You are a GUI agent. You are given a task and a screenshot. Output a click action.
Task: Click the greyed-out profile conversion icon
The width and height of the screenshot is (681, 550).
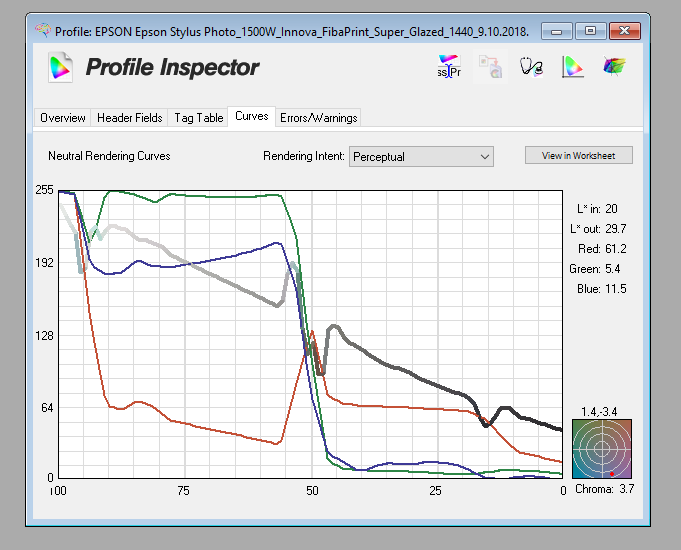(x=490, y=67)
